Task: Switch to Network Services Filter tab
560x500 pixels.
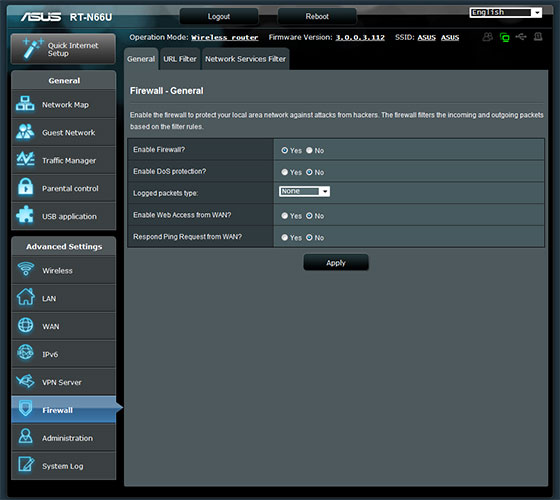Action: [x=245, y=59]
